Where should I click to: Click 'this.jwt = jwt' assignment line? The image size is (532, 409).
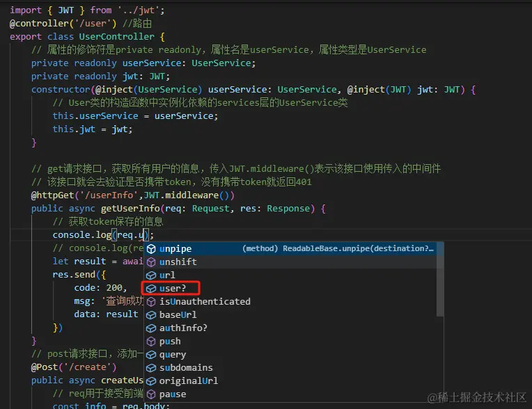(x=93, y=129)
